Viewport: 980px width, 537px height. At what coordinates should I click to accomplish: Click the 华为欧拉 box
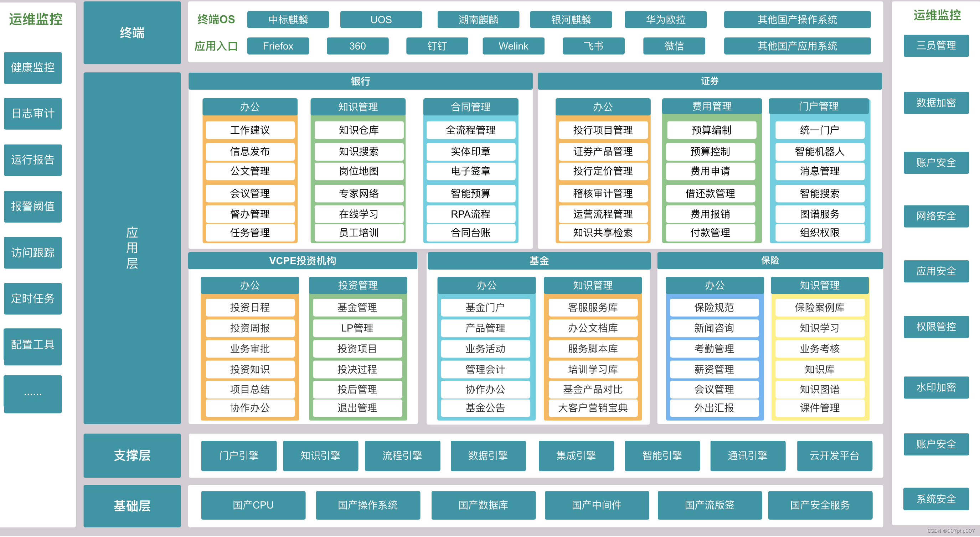pos(665,20)
